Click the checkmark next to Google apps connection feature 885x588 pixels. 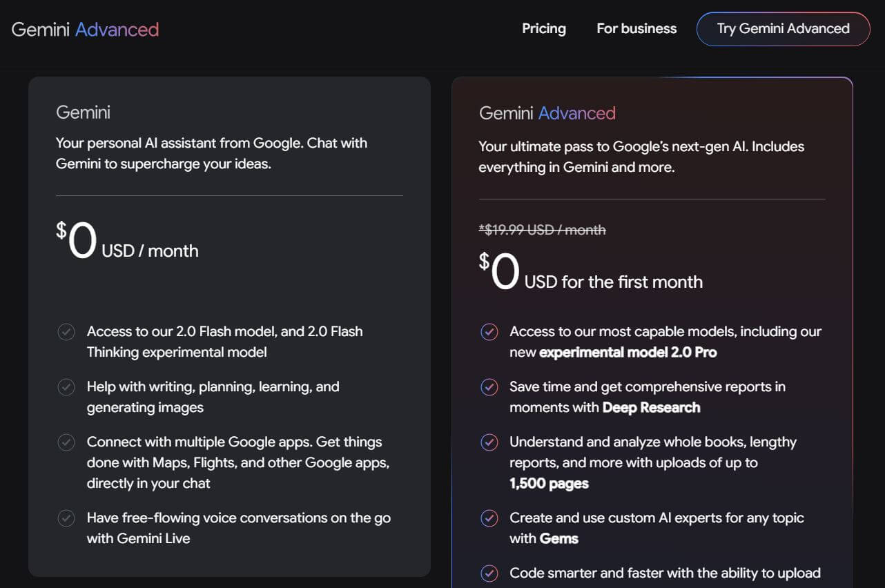(66, 442)
